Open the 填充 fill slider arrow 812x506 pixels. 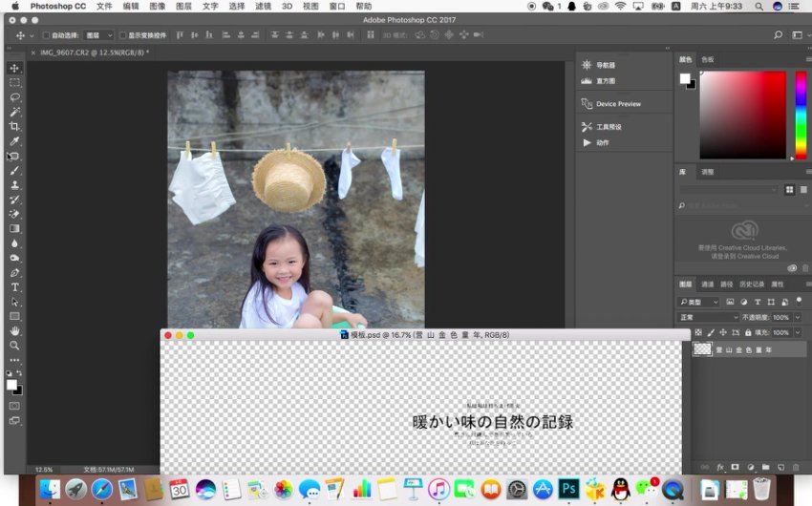[798, 332]
